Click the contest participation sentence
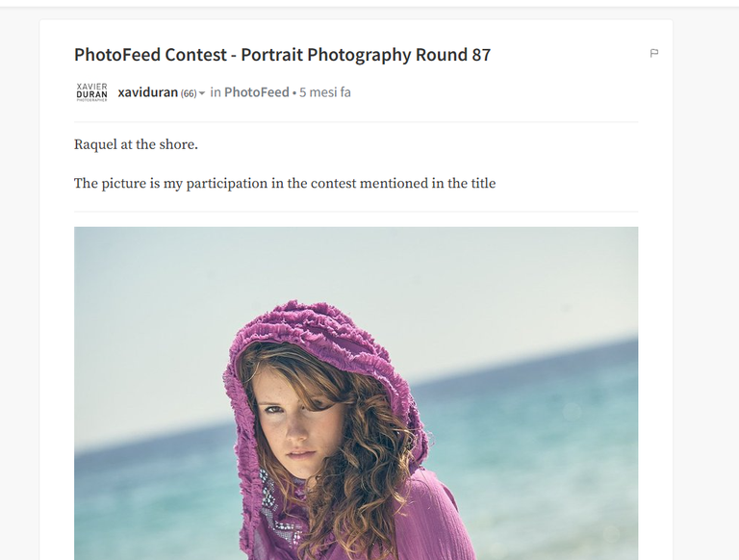 click(x=285, y=184)
